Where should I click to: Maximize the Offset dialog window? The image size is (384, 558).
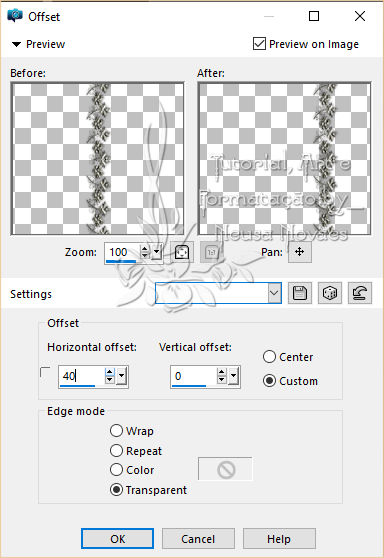click(314, 16)
